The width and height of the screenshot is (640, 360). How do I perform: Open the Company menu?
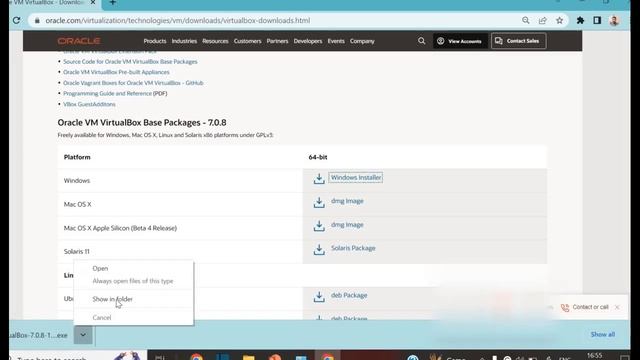click(362, 41)
